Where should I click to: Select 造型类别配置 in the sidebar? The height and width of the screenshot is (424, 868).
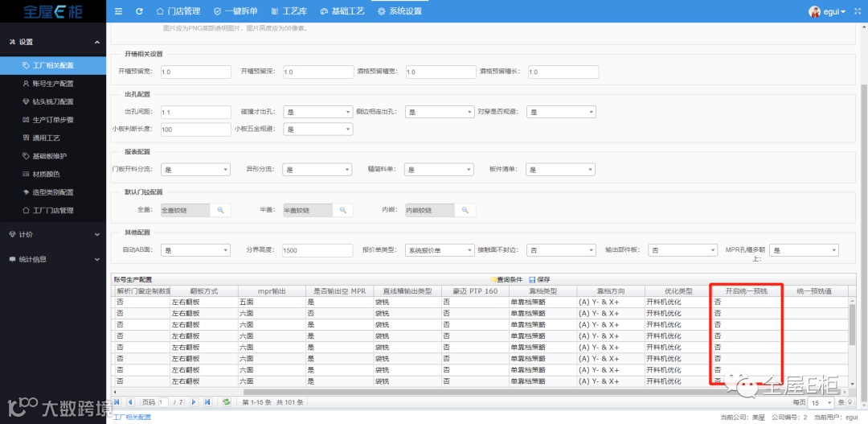click(x=53, y=192)
